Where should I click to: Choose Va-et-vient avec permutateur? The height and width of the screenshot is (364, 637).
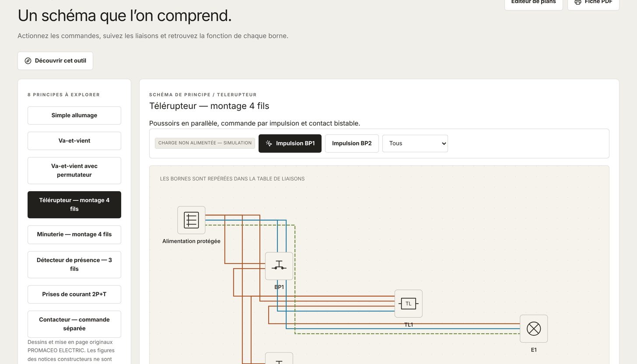74,171
